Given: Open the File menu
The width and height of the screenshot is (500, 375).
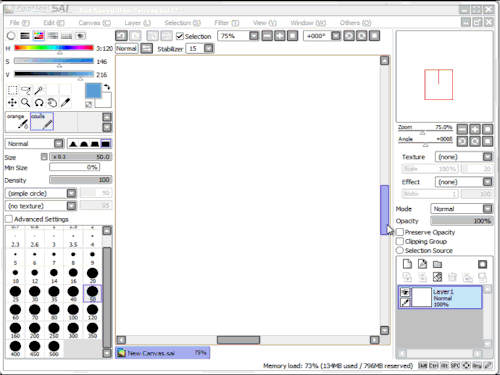Looking at the screenshot, I should pos(19,23).
